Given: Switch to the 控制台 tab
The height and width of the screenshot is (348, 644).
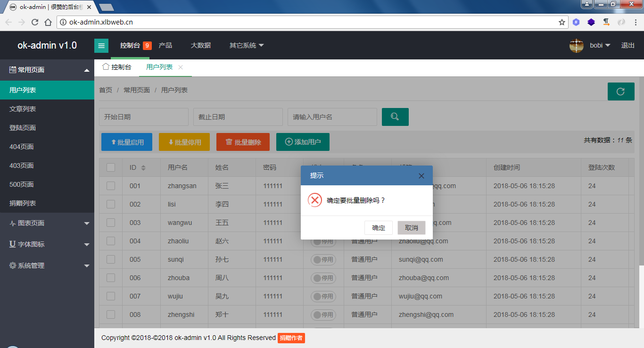Looking at the screenshot, I should click(x=120, y=67).
